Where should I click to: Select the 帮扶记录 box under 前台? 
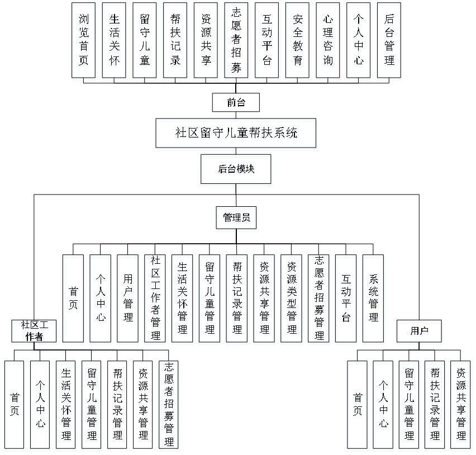coord(175,40)
